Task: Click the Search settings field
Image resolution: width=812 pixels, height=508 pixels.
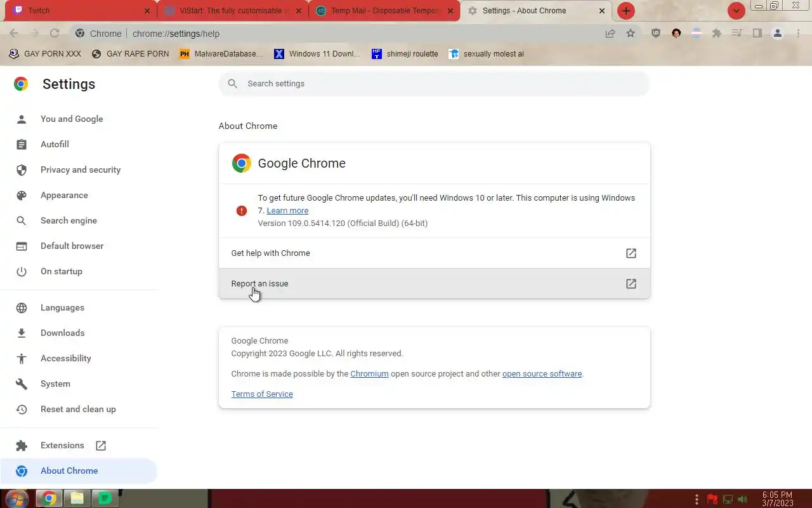Action: [435, 84]
